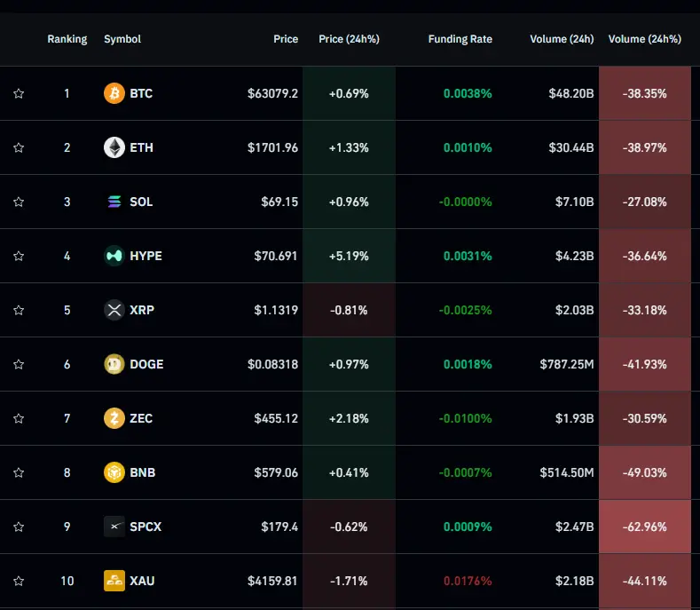Toggle the star next to SPCX
Viewport: 700px width, 610px height.
(x=19, y=527)
